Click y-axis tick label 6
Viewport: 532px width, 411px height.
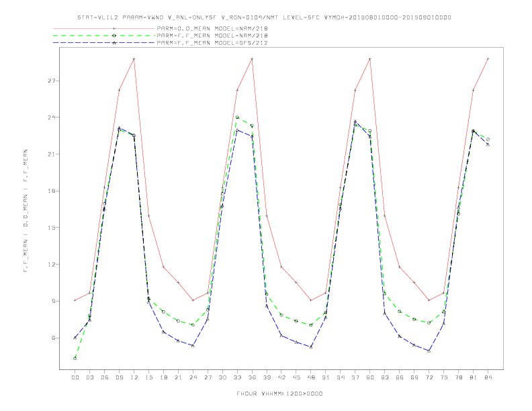tap(54, 338)
